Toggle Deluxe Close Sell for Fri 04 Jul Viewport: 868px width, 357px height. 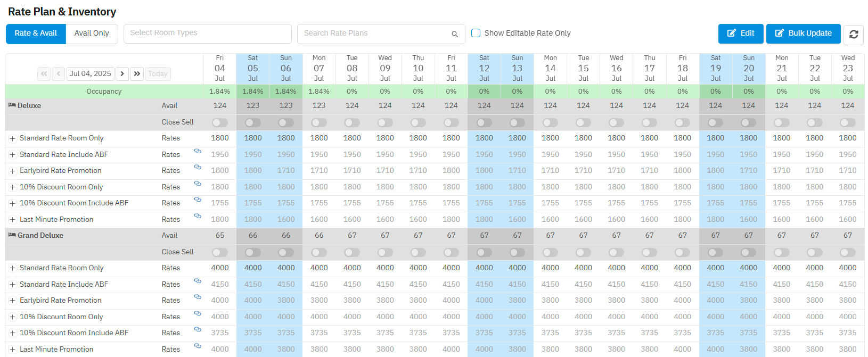pos(220,123)
